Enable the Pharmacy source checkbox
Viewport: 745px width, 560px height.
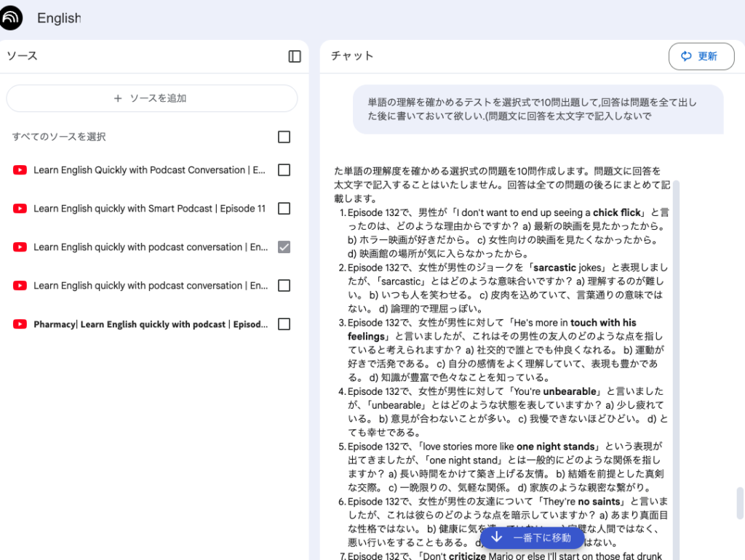coord(284,324)
